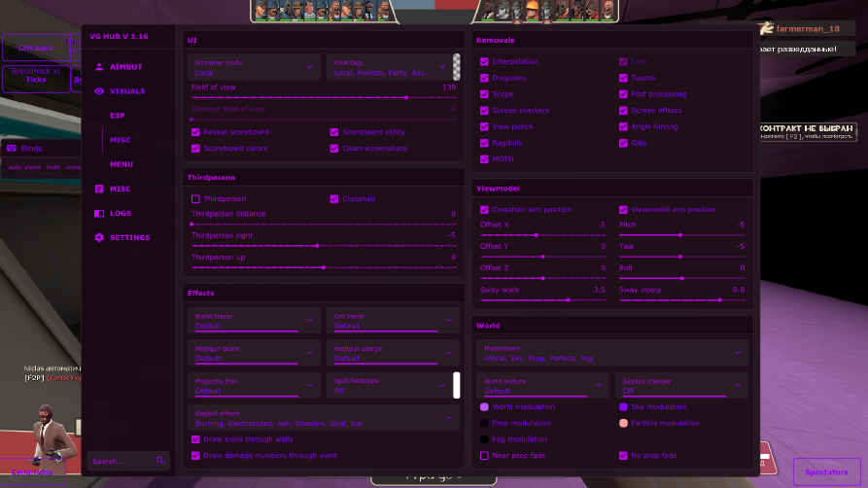868x488 pixels.
Task: Toggle the Scoreboard utility checkbox
Action: [x=334, y=132]
